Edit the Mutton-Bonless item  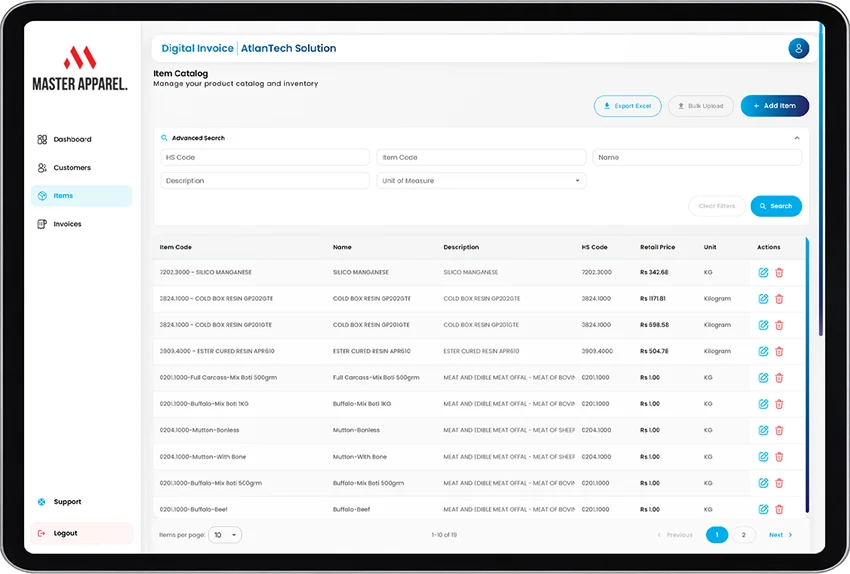(763, 430)
